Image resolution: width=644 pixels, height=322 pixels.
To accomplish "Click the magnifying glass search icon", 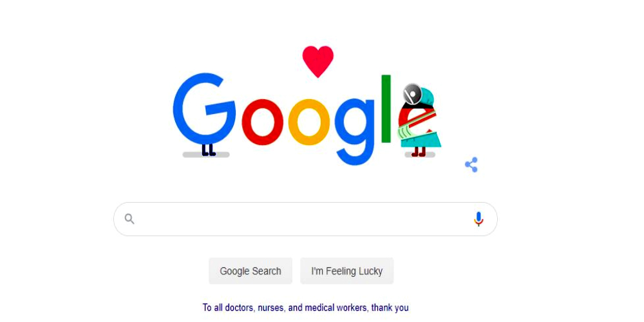I will (x=129, y=219).
